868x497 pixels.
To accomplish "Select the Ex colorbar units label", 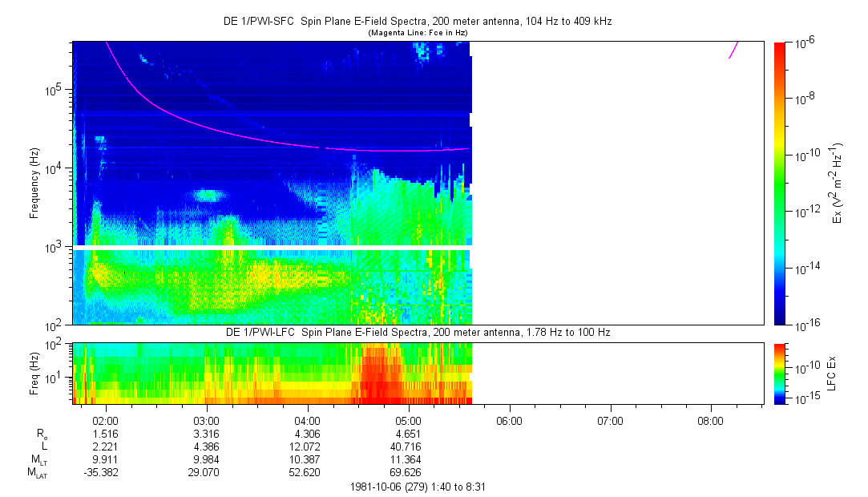I will click(837, 183).
